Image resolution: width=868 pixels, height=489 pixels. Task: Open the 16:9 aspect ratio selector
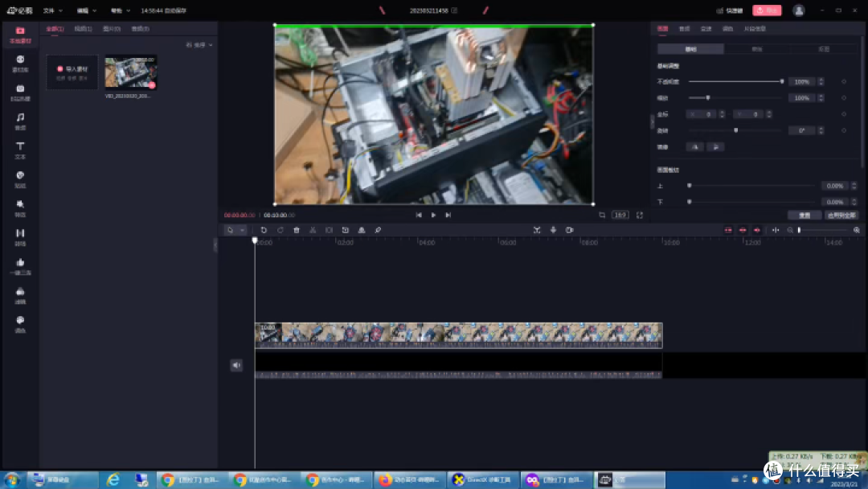[620, 215]
